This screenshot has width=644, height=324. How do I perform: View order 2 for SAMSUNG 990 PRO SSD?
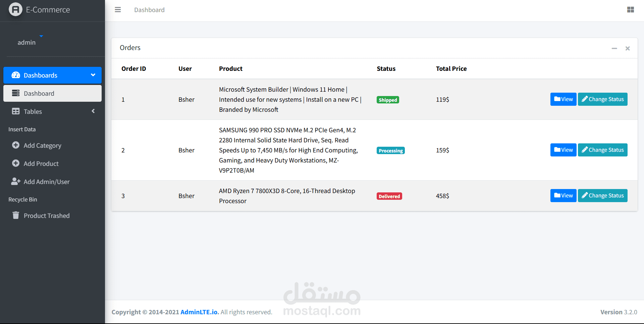pyautogui.click(x=563, y=150)
